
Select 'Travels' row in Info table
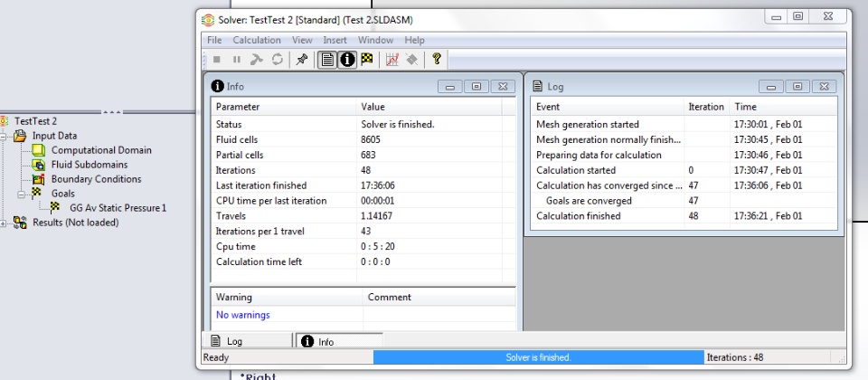356,216
